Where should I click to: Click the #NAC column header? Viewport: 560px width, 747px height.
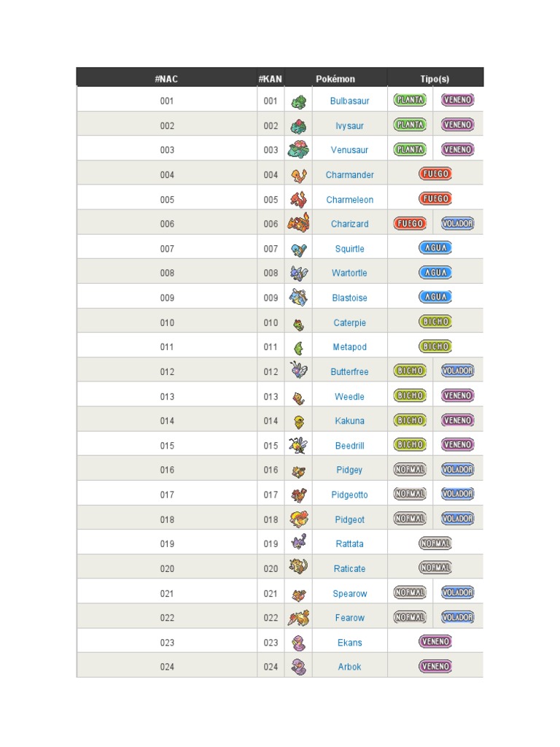pos(166,79)
